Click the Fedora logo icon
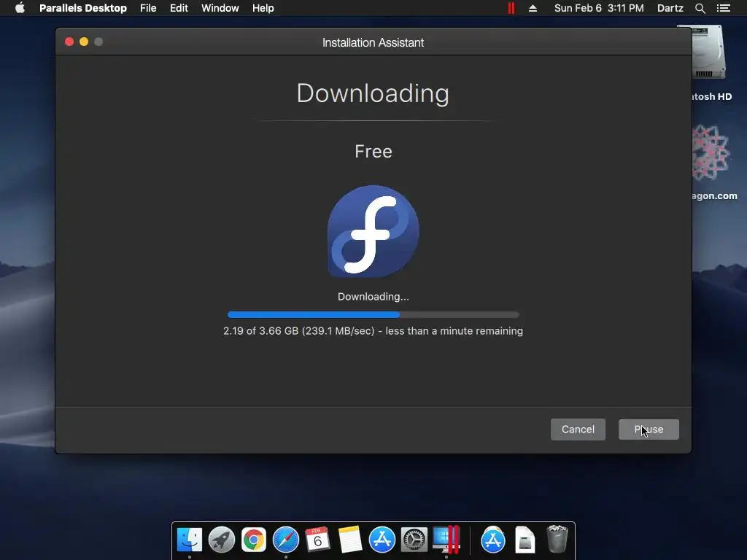This screenshot has height=560, width=747. [x=373, y=231]
